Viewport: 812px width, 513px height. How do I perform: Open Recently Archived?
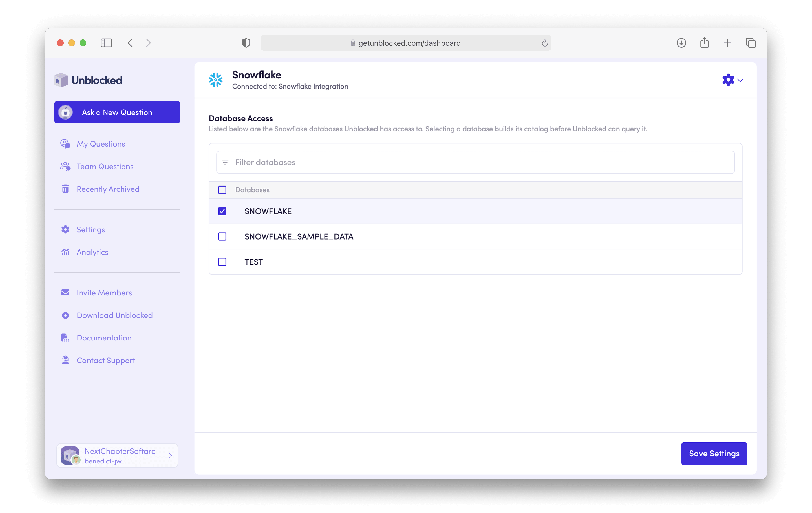(x=108, y=189)
